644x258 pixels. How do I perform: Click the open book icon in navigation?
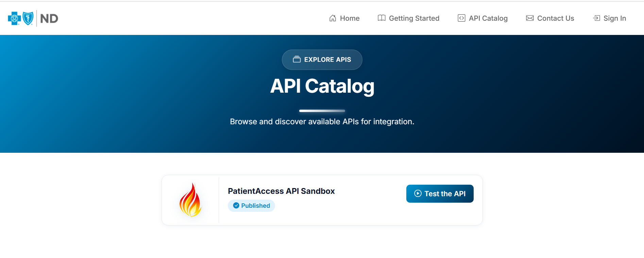382,18
